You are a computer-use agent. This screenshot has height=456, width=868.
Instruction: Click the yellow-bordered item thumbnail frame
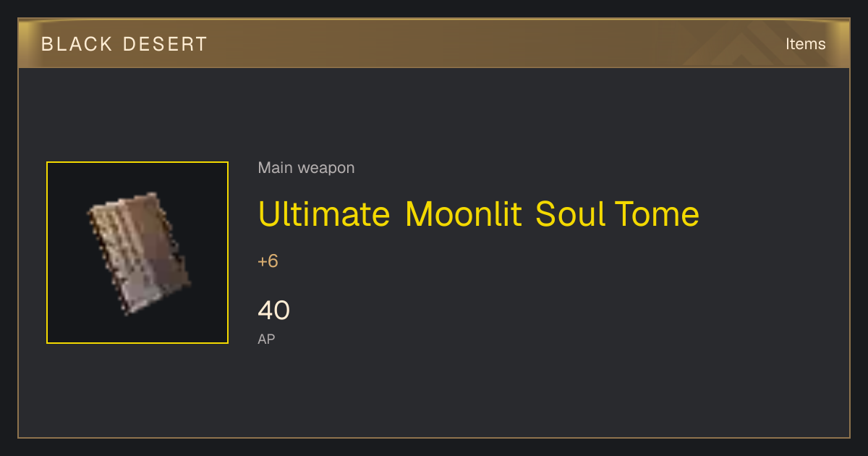pyautogui.click(x=137, y=253)
